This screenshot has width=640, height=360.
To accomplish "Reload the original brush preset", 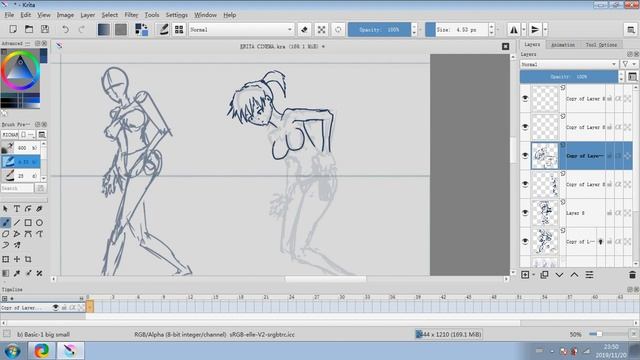I will click(x=338, y=29).
